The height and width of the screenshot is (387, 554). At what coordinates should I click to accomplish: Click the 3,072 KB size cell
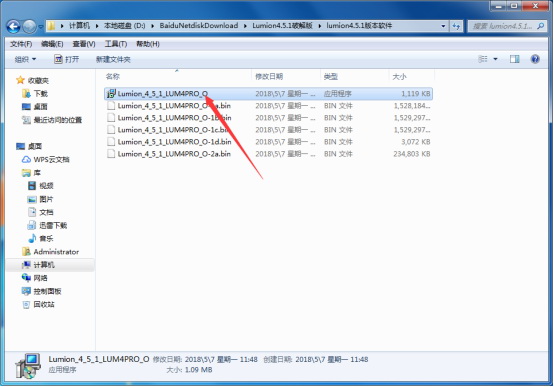click(x=416, y=142)
